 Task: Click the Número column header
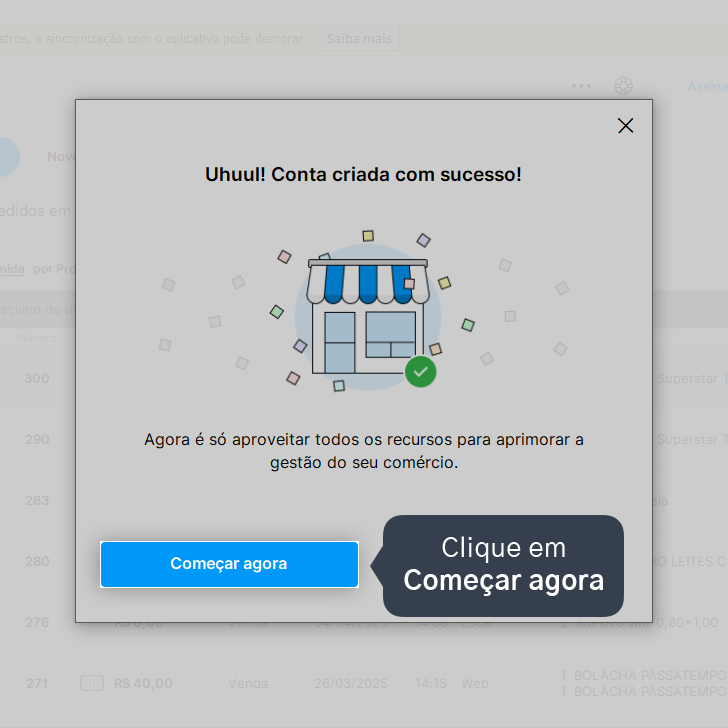point(36,338)
